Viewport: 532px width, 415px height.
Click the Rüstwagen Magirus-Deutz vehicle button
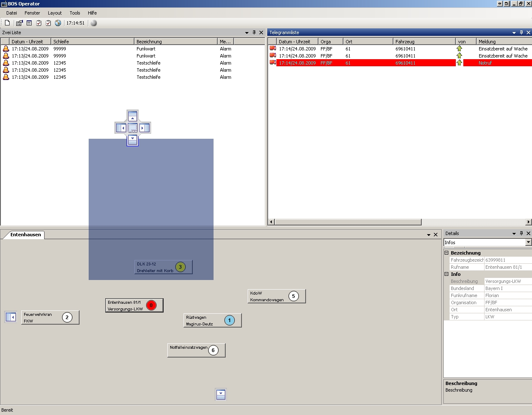[212, 320]
